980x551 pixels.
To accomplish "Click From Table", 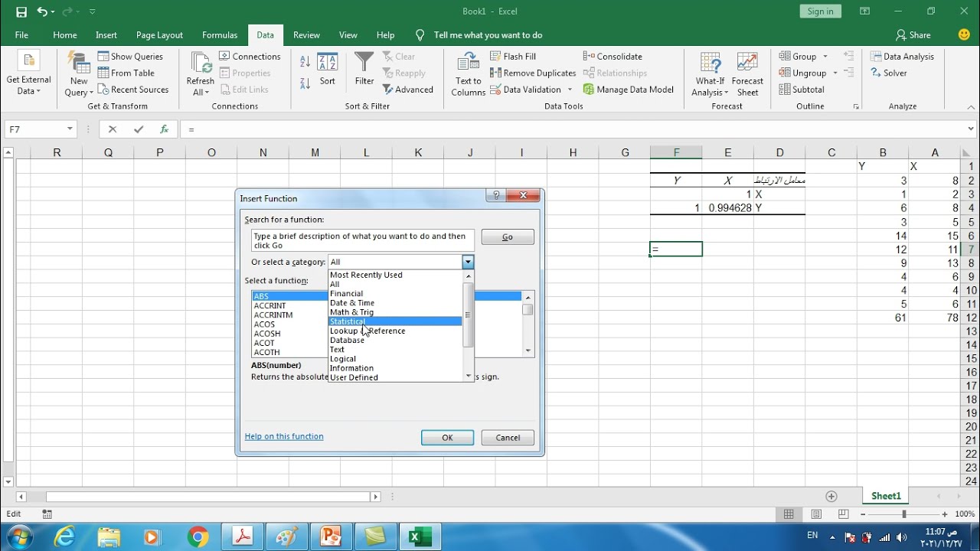I will [x=126, y=73].
